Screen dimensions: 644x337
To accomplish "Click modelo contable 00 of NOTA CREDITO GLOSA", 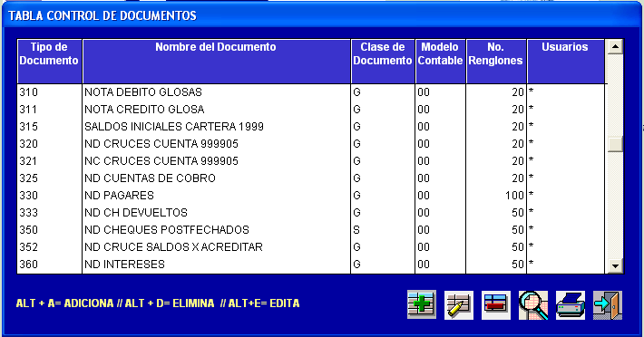I will pyautogui.click(x=440, y=110).
